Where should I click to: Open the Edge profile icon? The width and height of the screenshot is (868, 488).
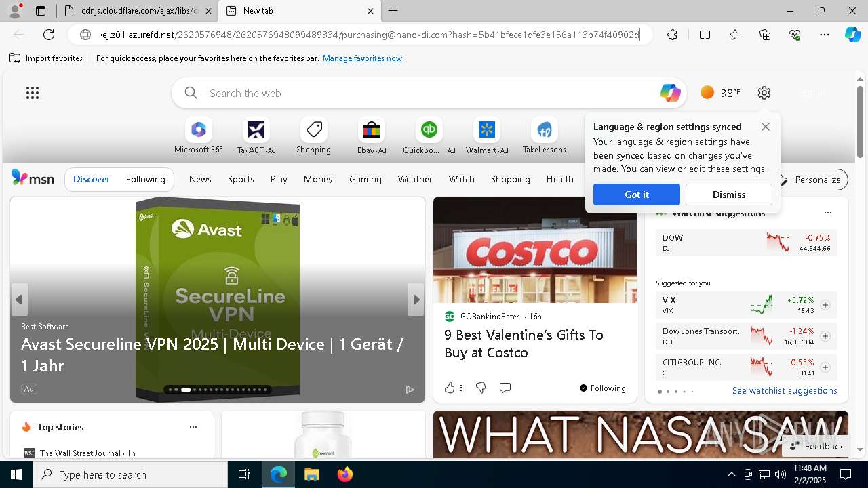click(x=15, y=11)
